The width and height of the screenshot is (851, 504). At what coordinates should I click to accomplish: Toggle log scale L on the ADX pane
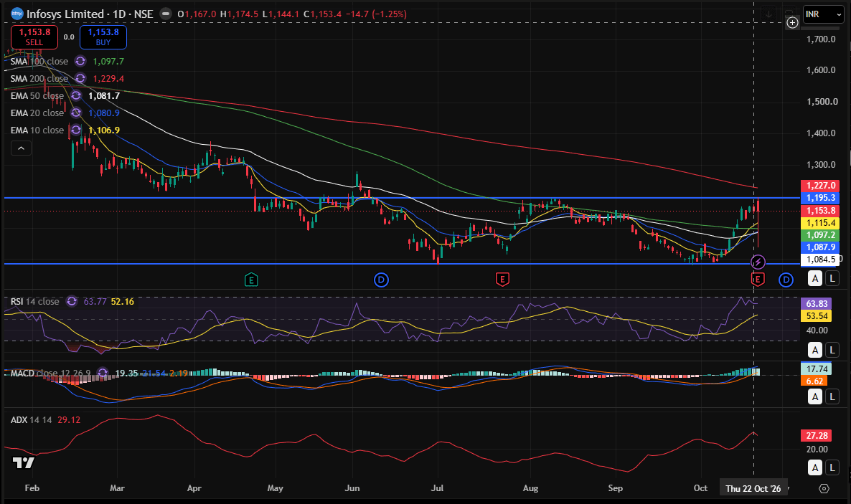[x=832, y=467]
